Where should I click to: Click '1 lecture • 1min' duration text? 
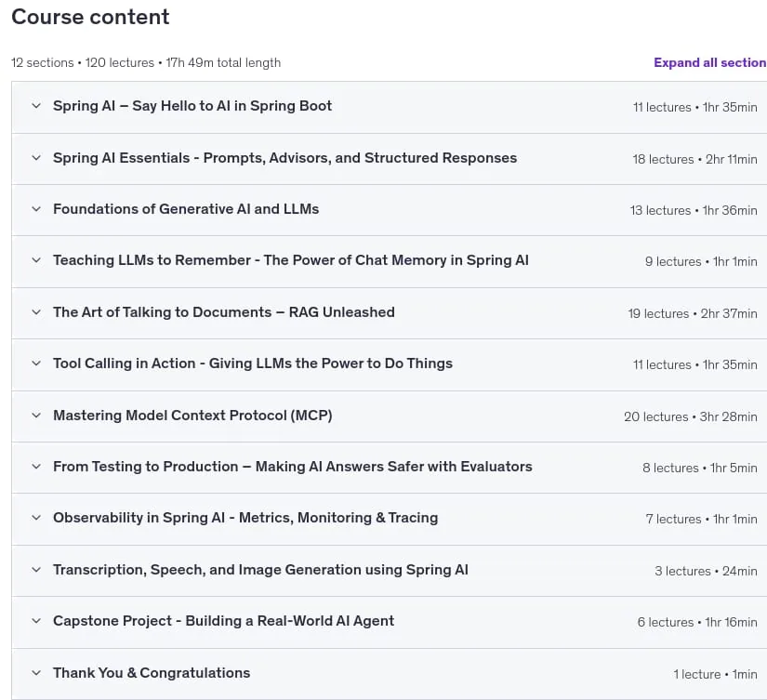click(x=715, y=674)
